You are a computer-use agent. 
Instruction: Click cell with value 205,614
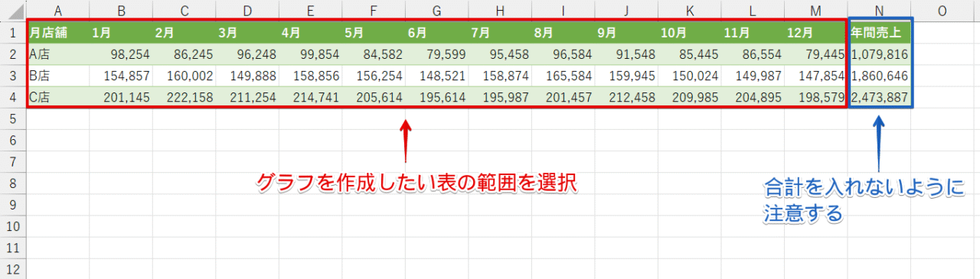tap(374, 97)
